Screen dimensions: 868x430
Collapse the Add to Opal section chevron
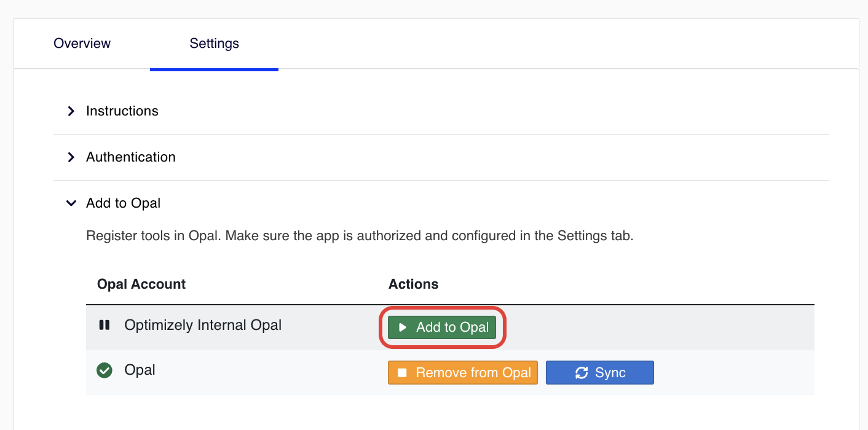pos(71,203)
